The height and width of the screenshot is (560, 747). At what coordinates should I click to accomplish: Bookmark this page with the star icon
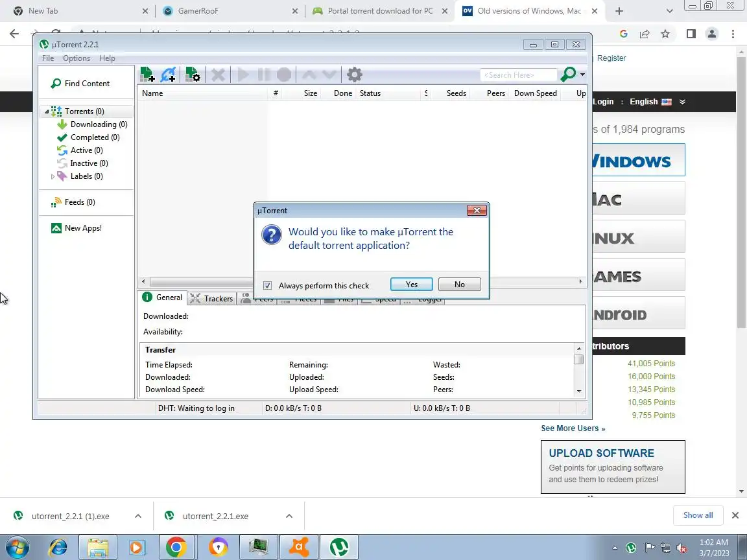tap(665, 34)
